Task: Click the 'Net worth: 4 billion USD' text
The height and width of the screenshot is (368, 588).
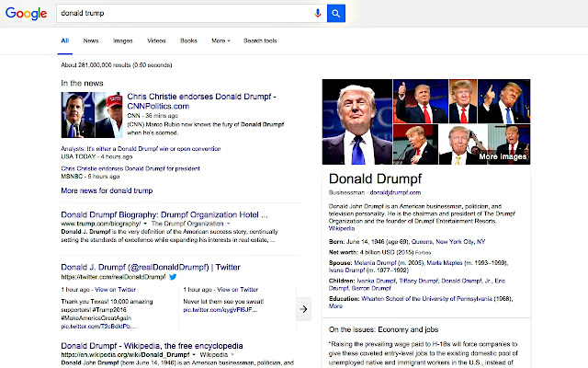Action: 371,252
